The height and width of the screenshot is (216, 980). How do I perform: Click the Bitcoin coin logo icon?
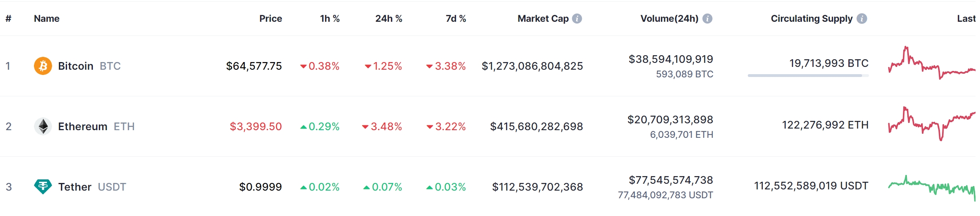(x=43, y=66)
